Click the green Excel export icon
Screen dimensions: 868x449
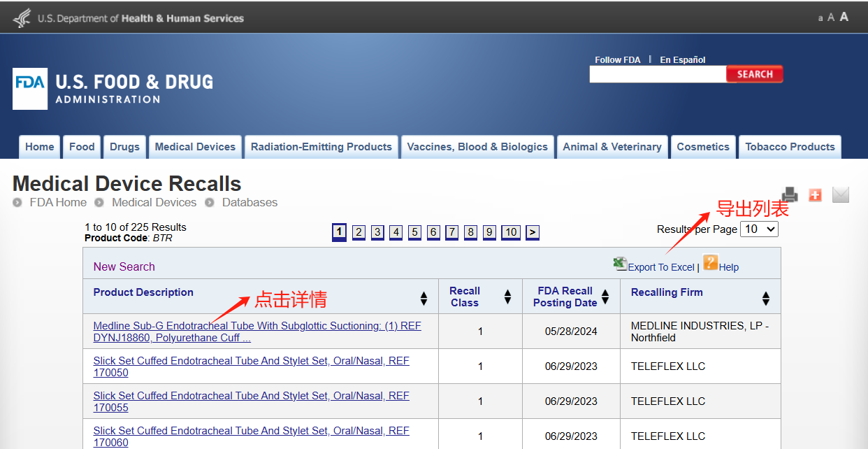(620, 264)
